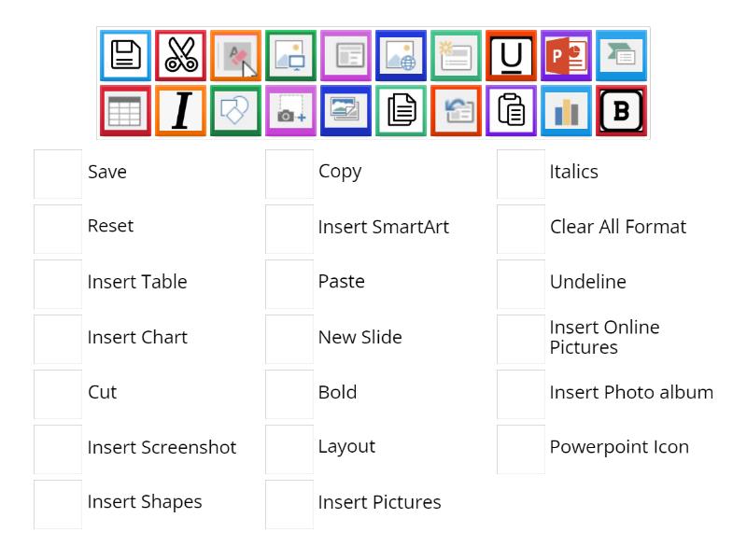This screenshot has width=747, height=560.
Task: Click the answer box beside Save
Action: (x=57, y=172)
